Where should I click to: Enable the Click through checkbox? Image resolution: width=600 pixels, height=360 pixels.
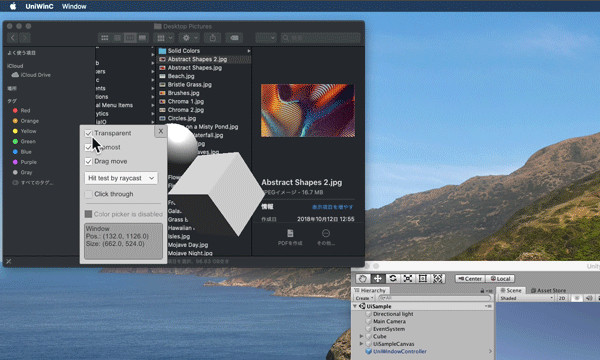(x=88, y=194)
